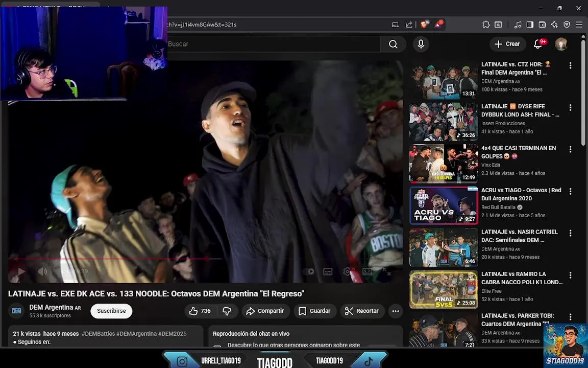Image resolution: width=588 pixels, height=368 pixels.
Task: Like the video with 736 likes
Action: (200, 311)
